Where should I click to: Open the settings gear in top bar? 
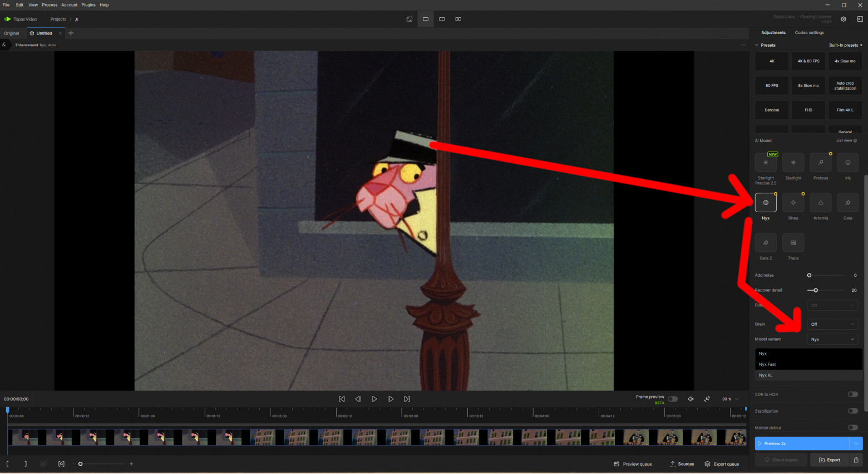(844, 19)
